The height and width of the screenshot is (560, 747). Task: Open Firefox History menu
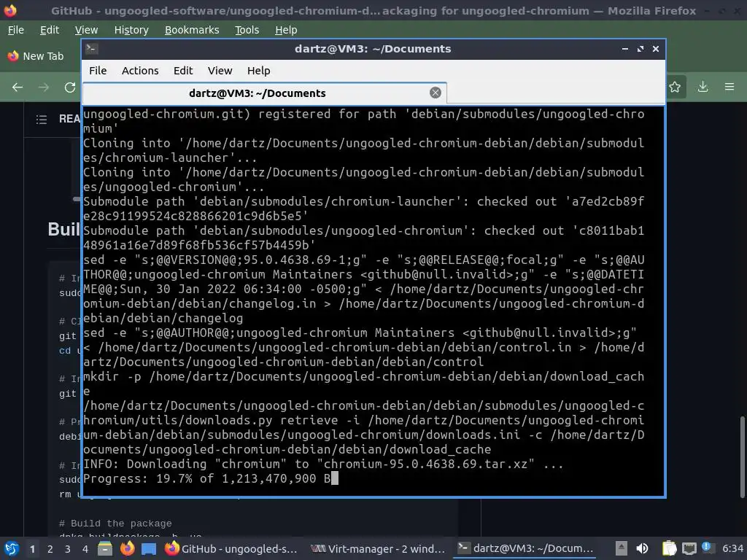[131, 30]
